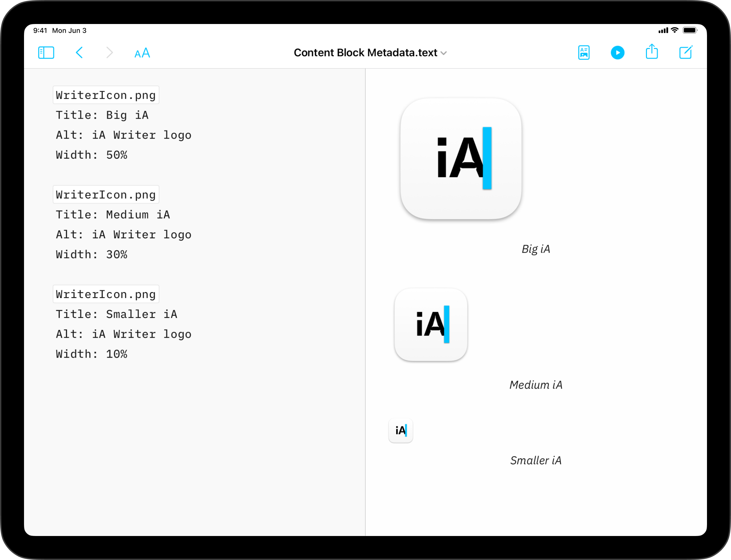Click the medium iA Writer logo preview

[431, 324]
